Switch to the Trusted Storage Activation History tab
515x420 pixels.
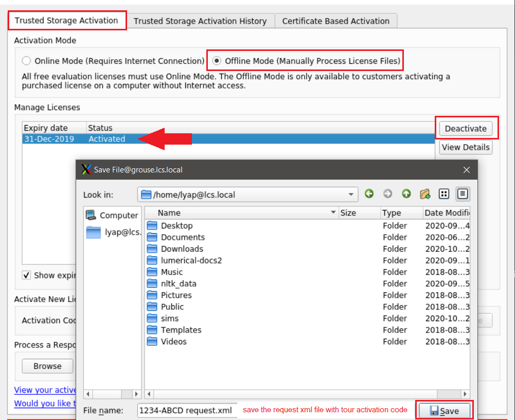[200, 21]
